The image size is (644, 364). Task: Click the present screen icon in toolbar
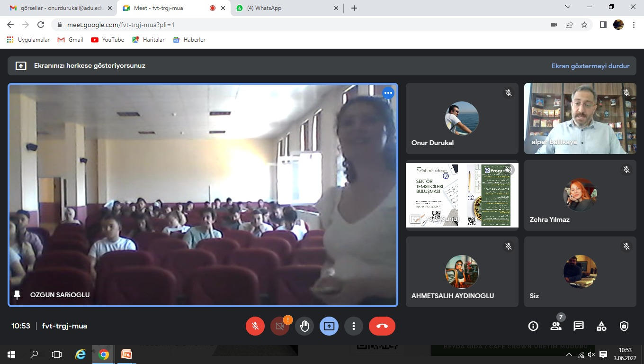click(x=329, y=326)
